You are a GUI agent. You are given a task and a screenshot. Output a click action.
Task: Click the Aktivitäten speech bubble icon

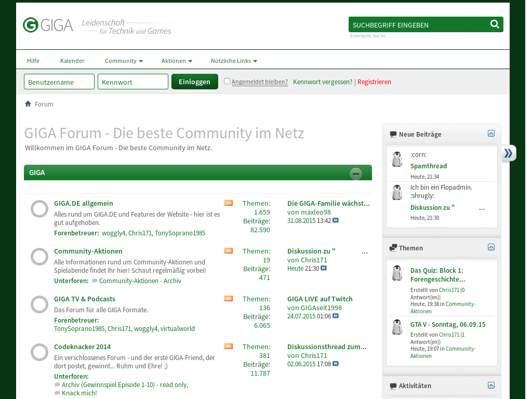point(393,386)
